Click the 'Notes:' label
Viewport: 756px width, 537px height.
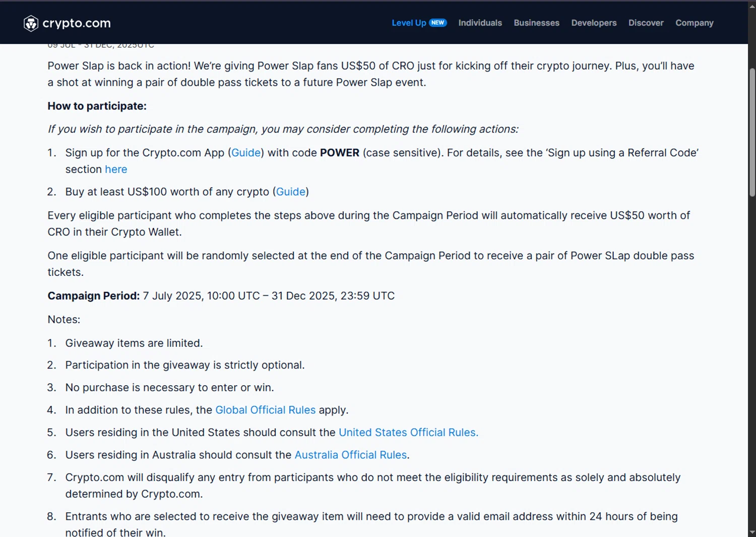(64, 320)
